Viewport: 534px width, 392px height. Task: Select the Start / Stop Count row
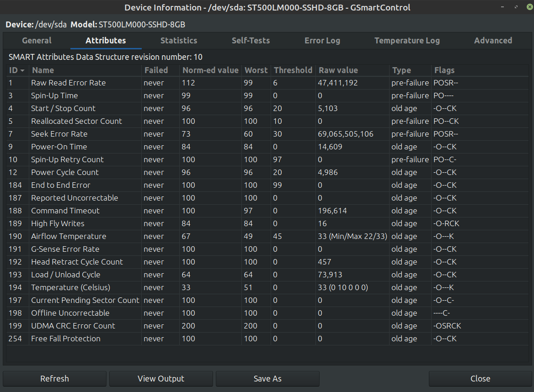pyautogui.click(x=267, y=109)
